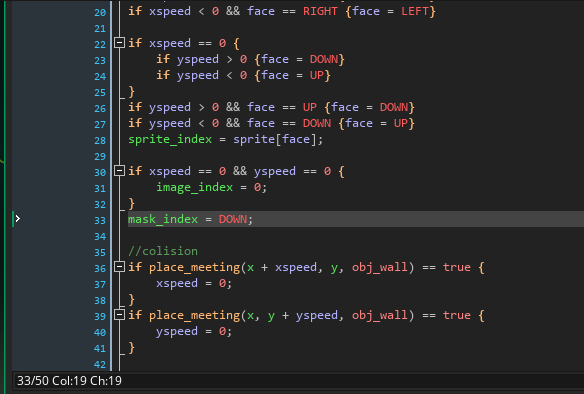Click line number 35 in the gutter
584x394 pixels.
tap(100, 253)
